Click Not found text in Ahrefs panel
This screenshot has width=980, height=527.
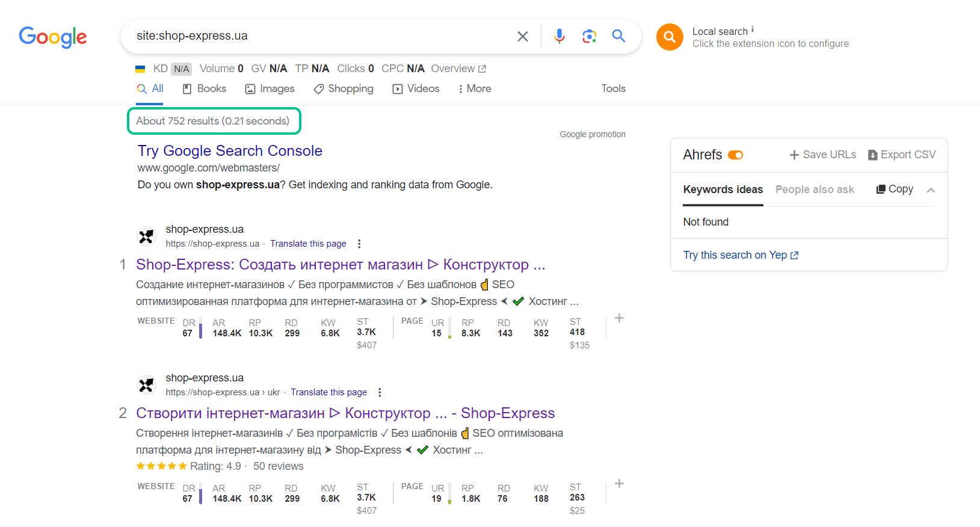[706, 222]
